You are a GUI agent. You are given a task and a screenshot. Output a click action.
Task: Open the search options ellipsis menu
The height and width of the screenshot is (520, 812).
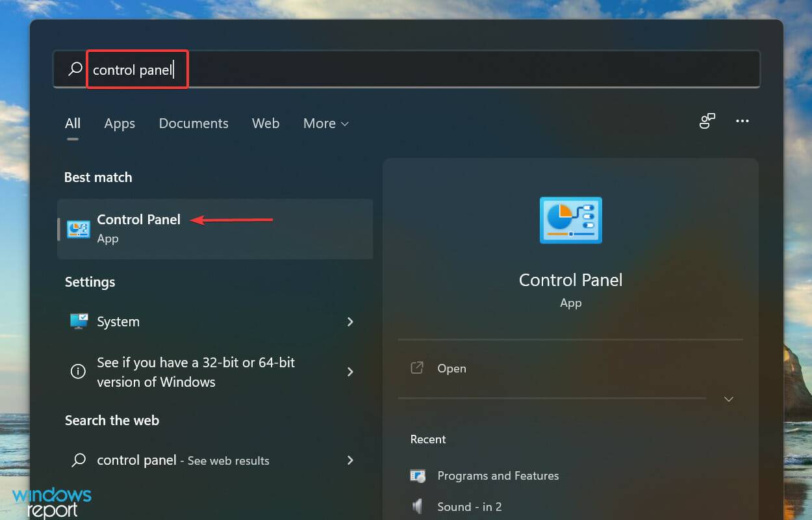[x=742, y=121]
